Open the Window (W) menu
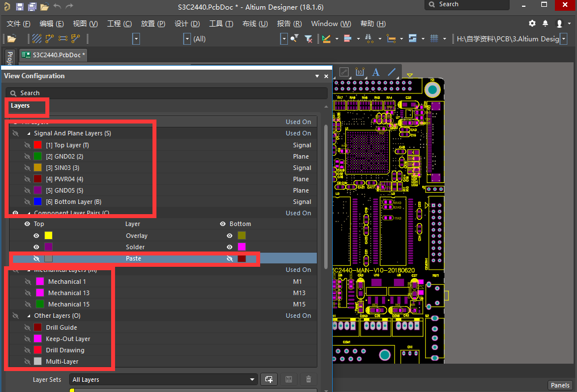Image resolution: width=577 pixels, height=392 pixels. point(331,24)
